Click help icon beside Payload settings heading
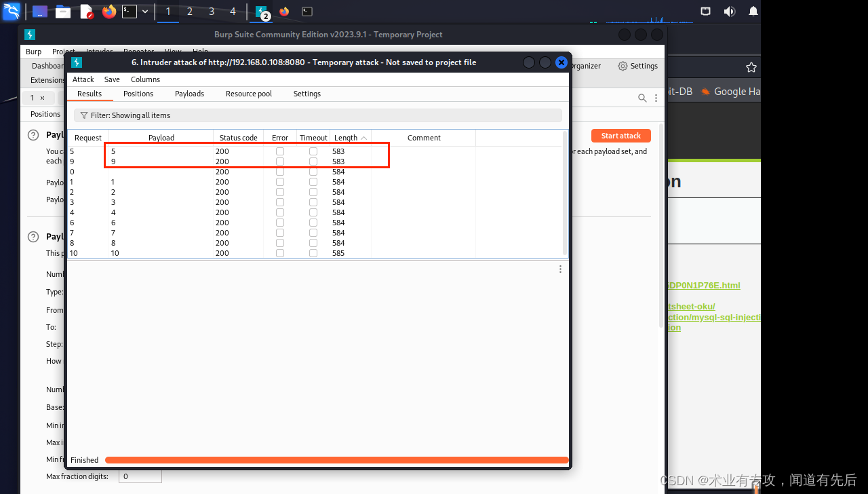 pyautogui.click(x=33, y=237)
